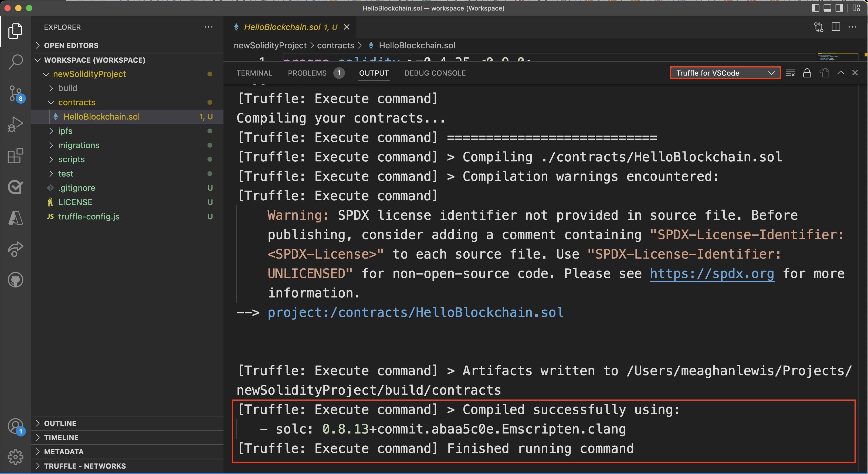868x474 pixels.
Task: Expand the Outline section
Action: 127,423
